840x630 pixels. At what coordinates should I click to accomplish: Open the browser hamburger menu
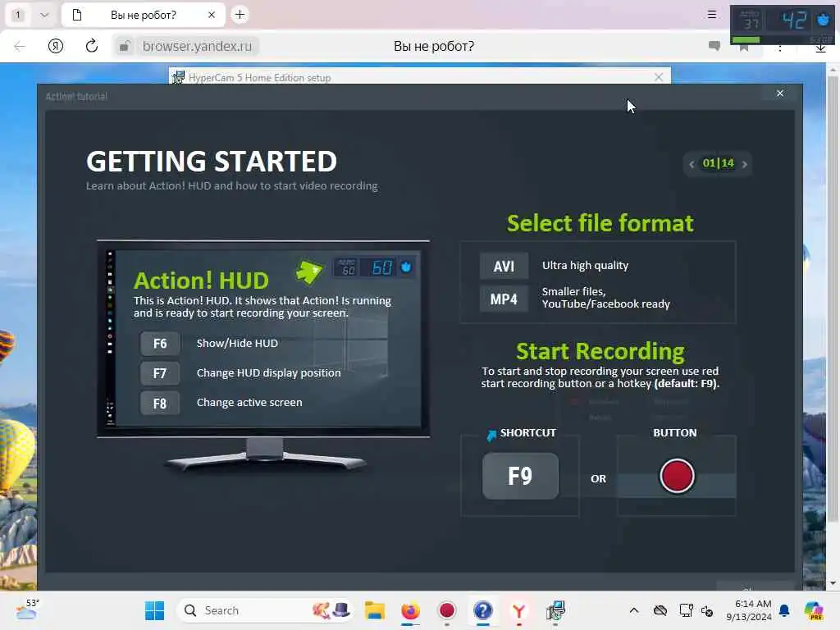coord(711,15)
